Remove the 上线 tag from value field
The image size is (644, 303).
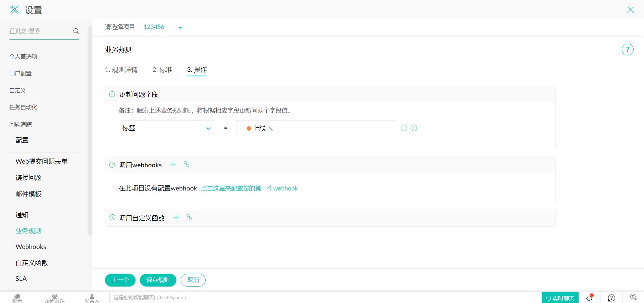pyautogui.click(x=271, y=129)
